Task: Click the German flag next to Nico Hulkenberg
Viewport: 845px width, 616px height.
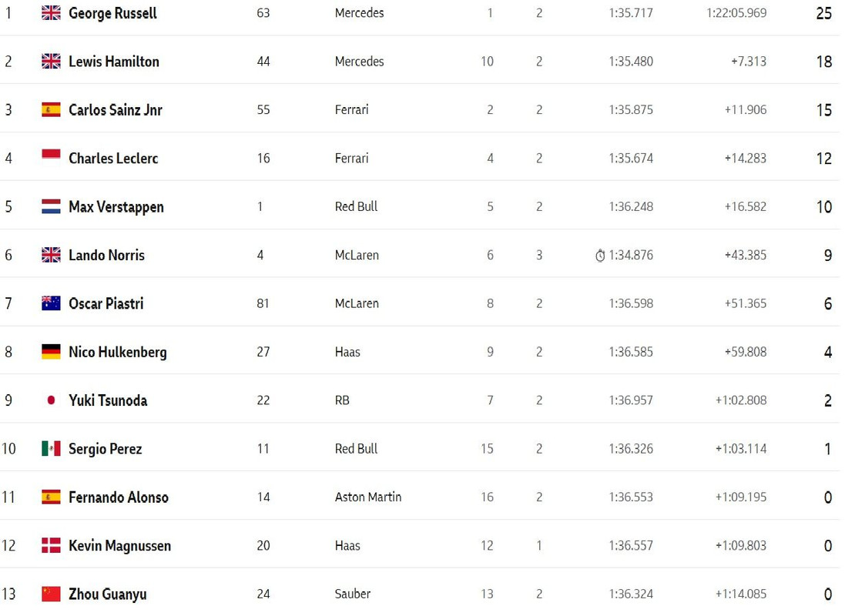Action: point(51,352)
